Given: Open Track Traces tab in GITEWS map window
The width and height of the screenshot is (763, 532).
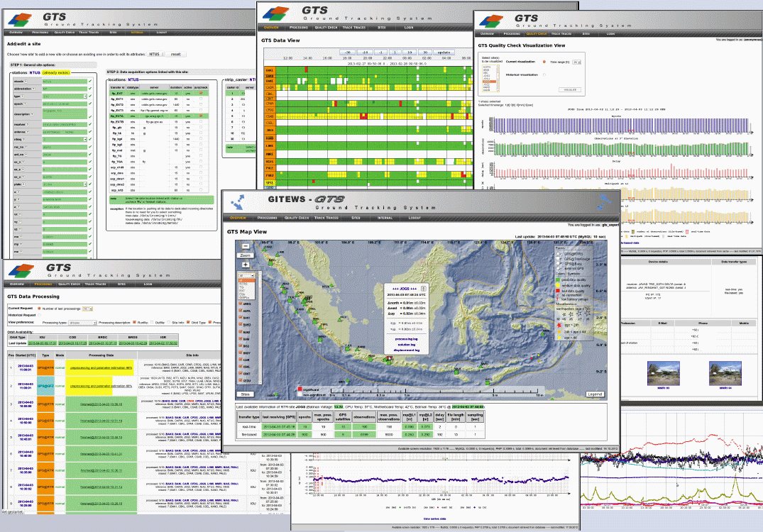Looking at the screenshot, I should coord(327,218).
